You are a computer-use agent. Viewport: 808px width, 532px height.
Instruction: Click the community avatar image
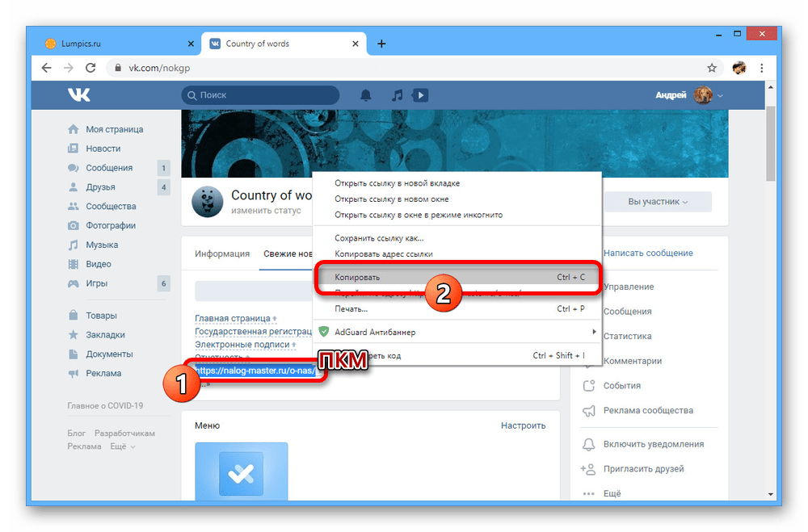point(207,201)
